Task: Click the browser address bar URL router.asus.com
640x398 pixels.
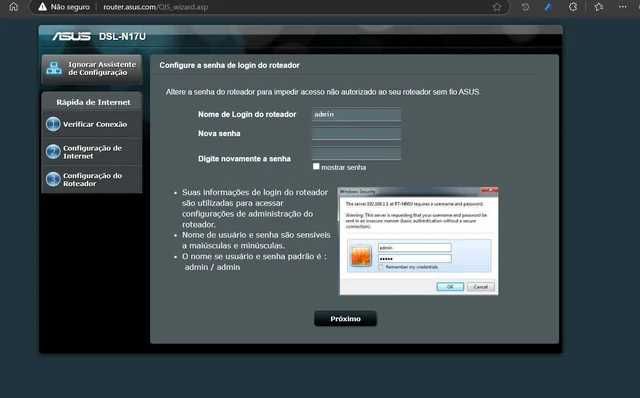Action: [x=156, y=7]
